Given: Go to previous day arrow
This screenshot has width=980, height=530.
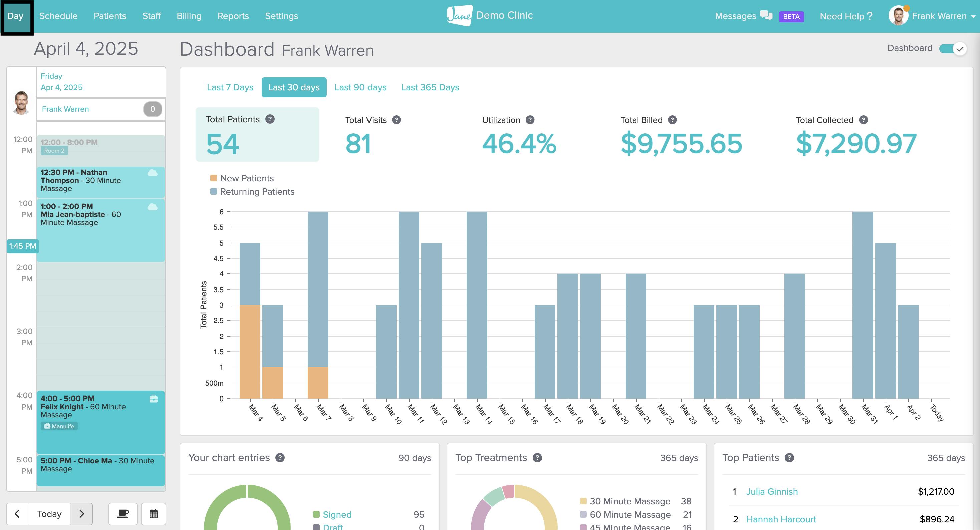Looking at the screenshot, I should click(x=17, y=514).
